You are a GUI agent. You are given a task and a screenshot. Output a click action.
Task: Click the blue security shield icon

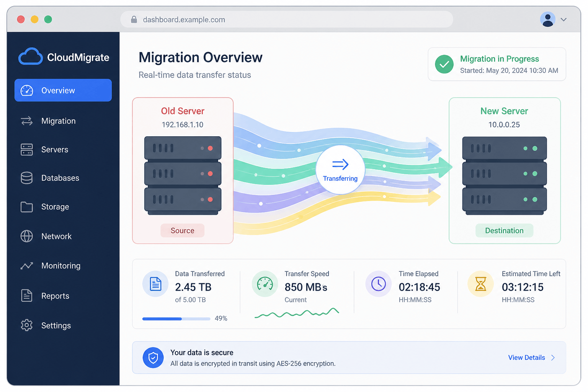153,358
